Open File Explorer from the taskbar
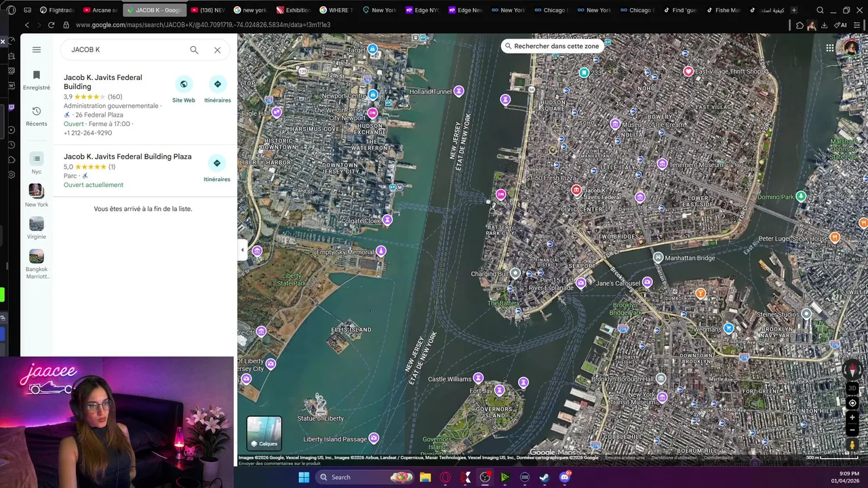868x488 pixels. (425, 477)
